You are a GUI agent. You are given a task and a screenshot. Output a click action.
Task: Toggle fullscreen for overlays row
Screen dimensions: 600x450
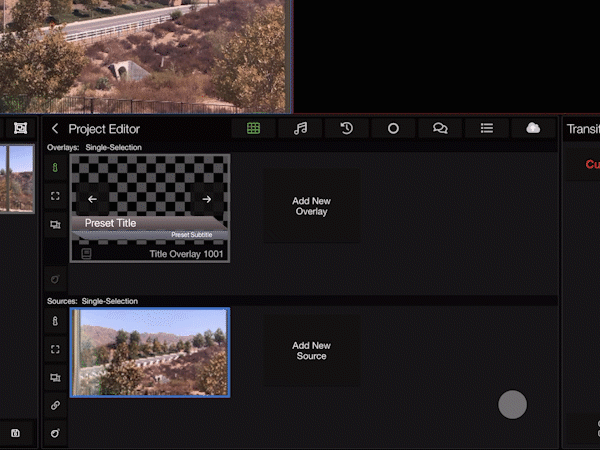pos(56,196)
